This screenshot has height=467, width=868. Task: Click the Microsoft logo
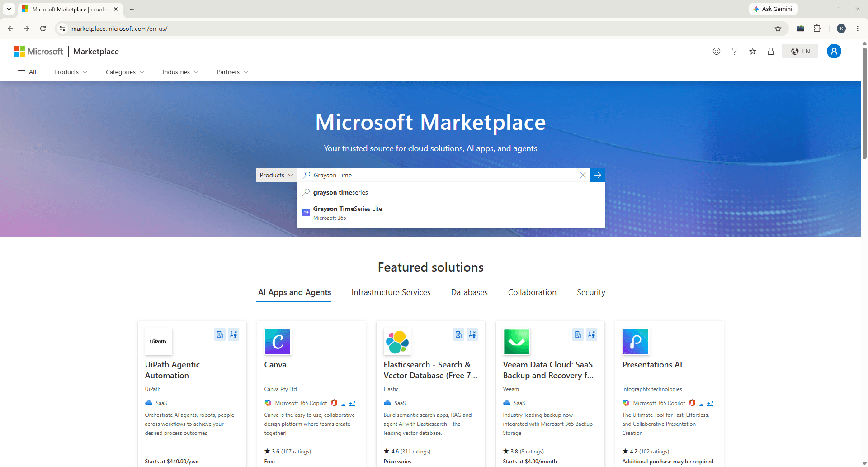tap(39, 52)
